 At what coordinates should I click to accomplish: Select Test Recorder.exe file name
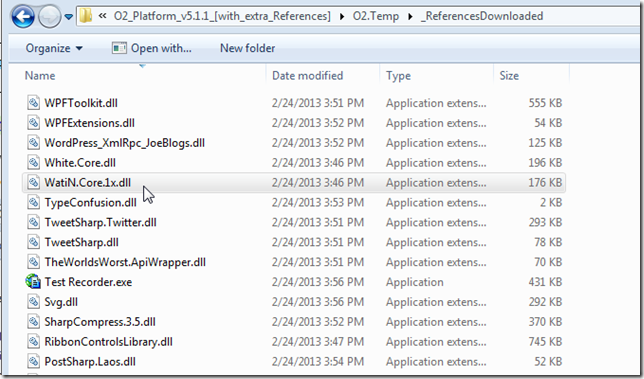pos(88,282)
